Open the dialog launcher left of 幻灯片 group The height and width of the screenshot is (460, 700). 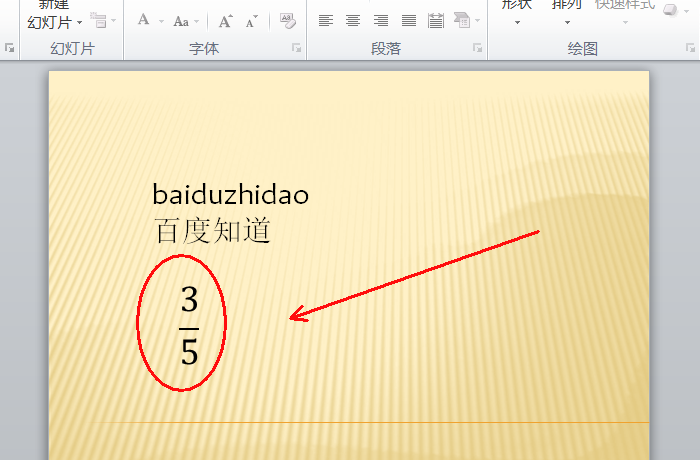tap(9, 48)
